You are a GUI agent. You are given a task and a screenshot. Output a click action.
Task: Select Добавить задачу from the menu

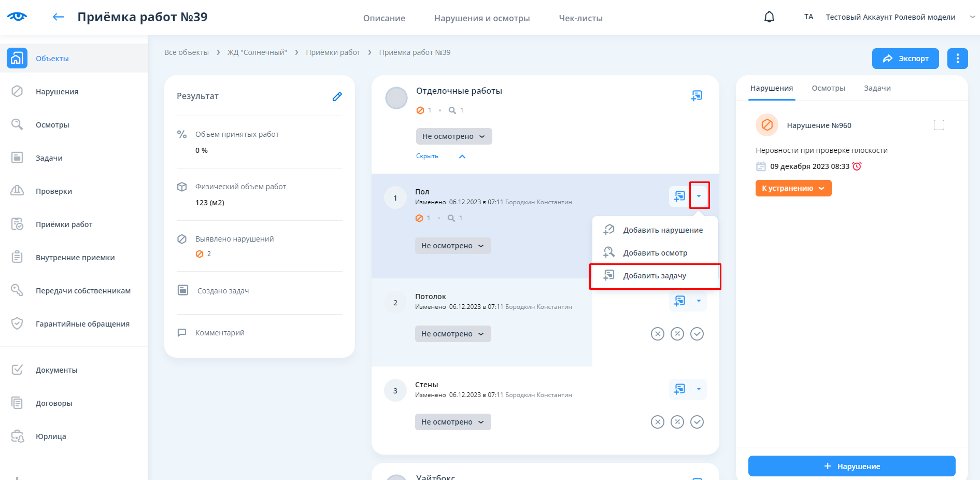click(x=654, y=276)
